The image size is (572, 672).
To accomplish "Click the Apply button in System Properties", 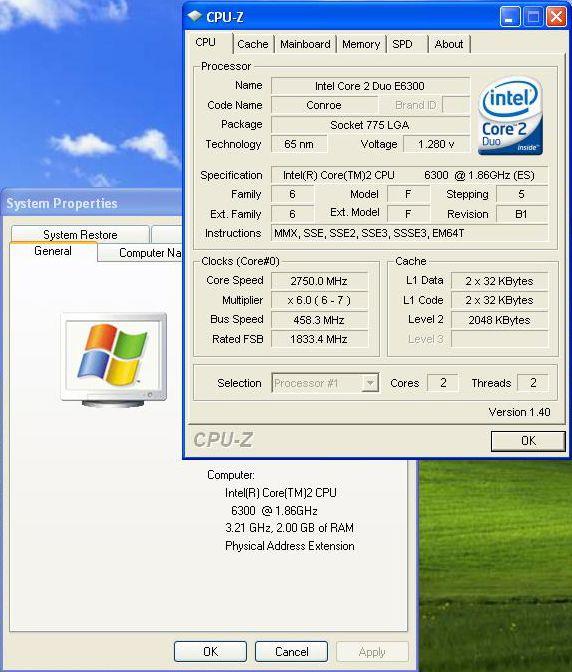I will (x=372, y=651).
